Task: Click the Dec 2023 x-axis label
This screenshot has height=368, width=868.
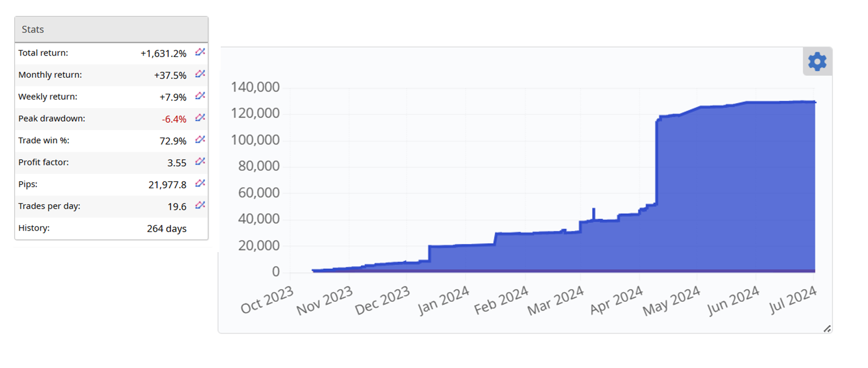Action: click(x=382, y=300)
